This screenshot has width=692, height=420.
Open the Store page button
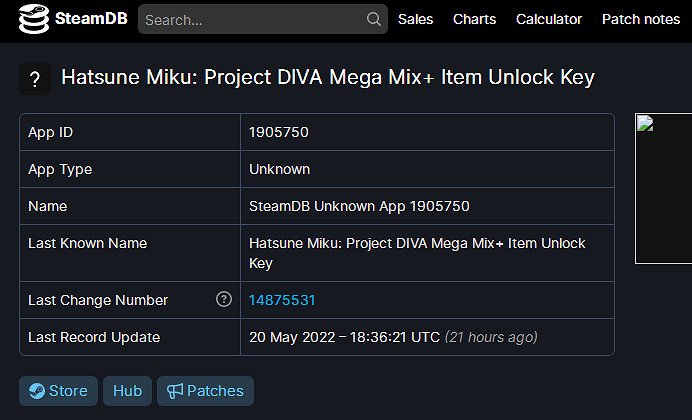pyautogui.click(x=58, y=391)
